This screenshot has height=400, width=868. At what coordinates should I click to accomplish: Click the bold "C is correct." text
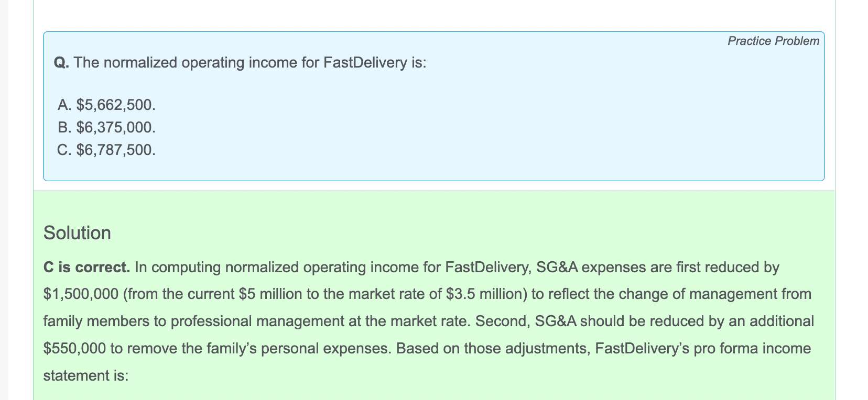[86, 267]
